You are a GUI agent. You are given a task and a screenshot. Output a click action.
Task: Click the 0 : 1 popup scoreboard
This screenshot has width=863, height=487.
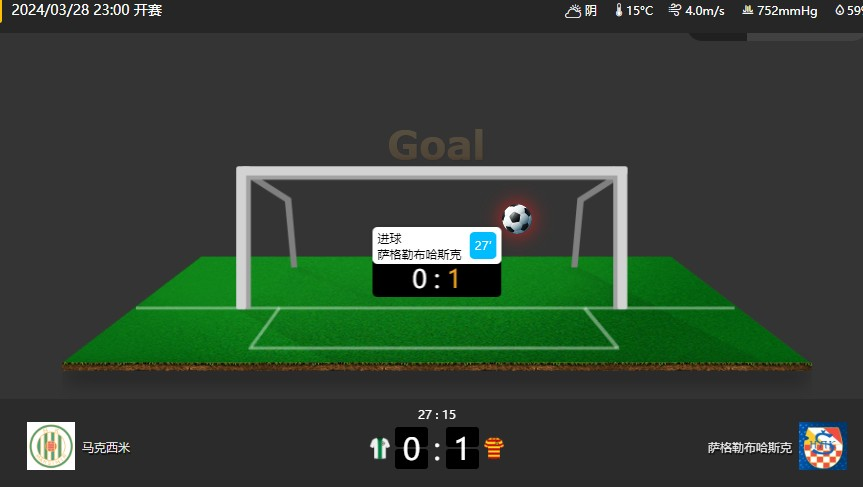pyautogui.click(x=436, y=280)
